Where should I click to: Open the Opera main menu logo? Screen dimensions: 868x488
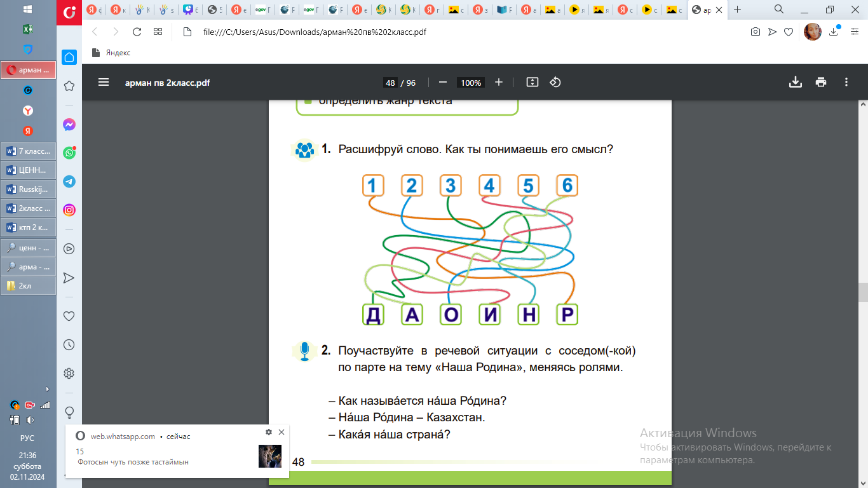70,11
